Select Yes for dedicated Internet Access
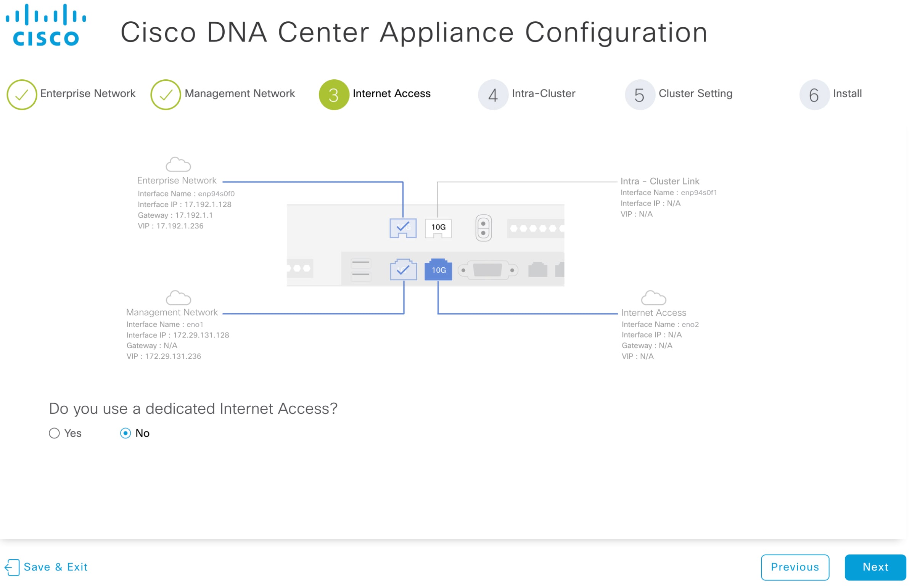This screenshot has height=588, width=912. tap(54, 433)
